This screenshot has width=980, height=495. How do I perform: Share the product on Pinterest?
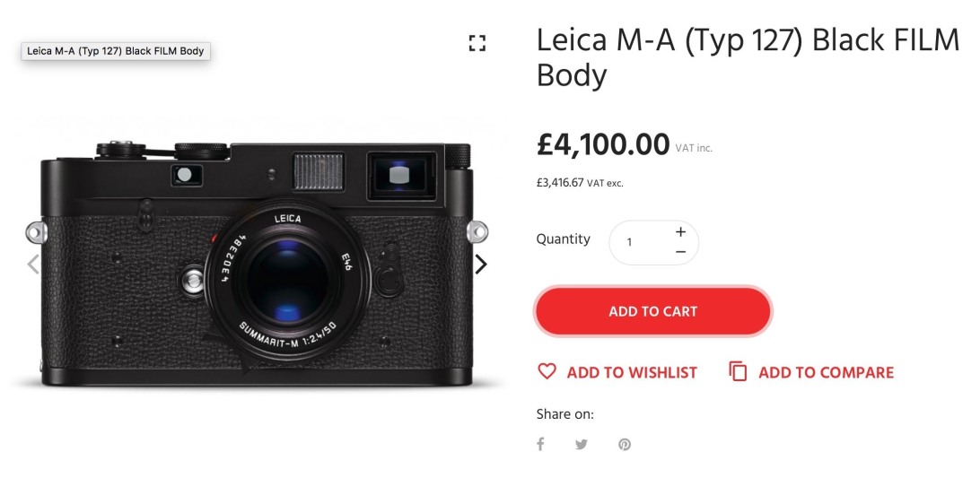coord(624,444)
